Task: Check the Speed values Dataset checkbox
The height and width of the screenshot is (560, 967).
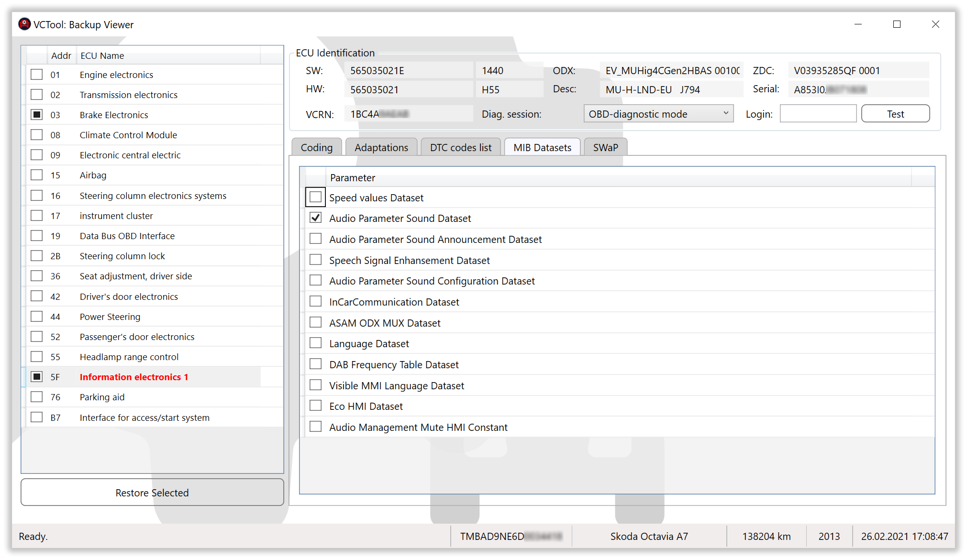Action: pyautogui.click(x=315, y=197)
